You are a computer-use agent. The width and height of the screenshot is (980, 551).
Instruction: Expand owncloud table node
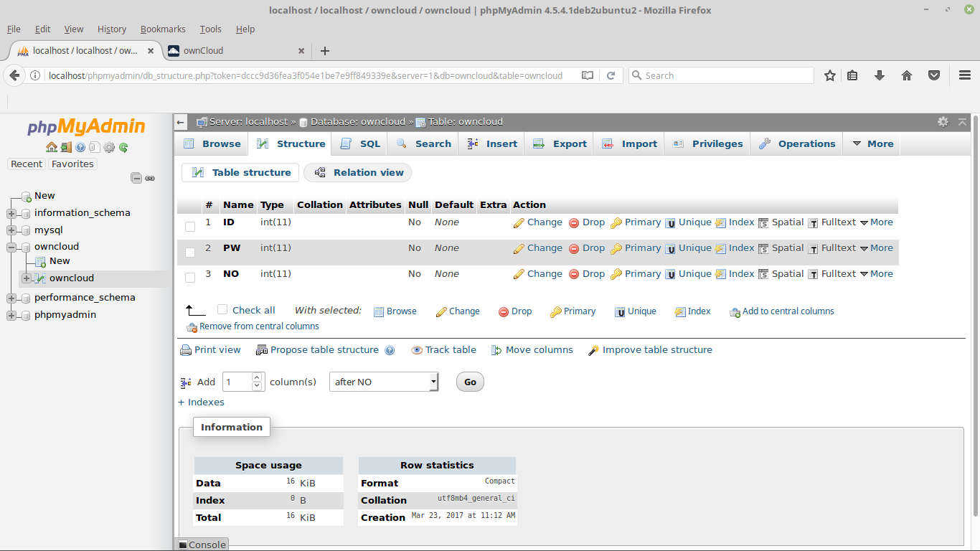coord(27,278)
